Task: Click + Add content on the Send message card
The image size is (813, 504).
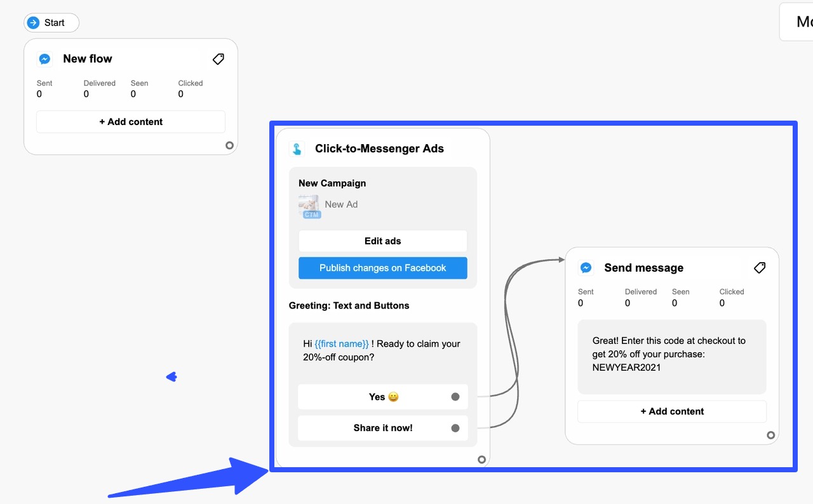Action: [x=671, y=411]
